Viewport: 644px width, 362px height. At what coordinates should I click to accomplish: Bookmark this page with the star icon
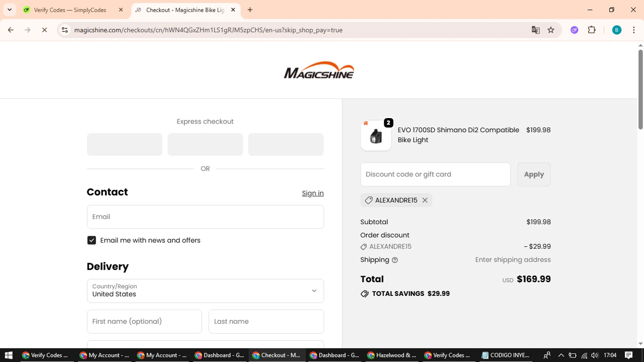point(551,30)
